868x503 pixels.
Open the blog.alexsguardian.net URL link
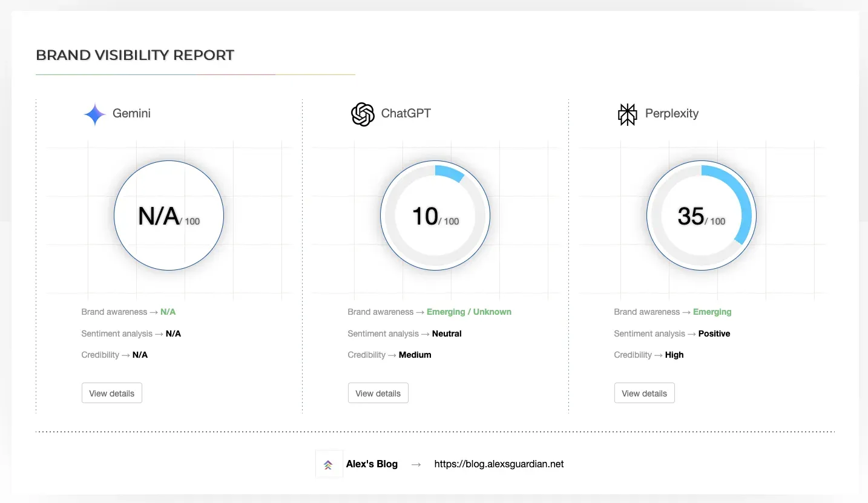pos(499,464)
